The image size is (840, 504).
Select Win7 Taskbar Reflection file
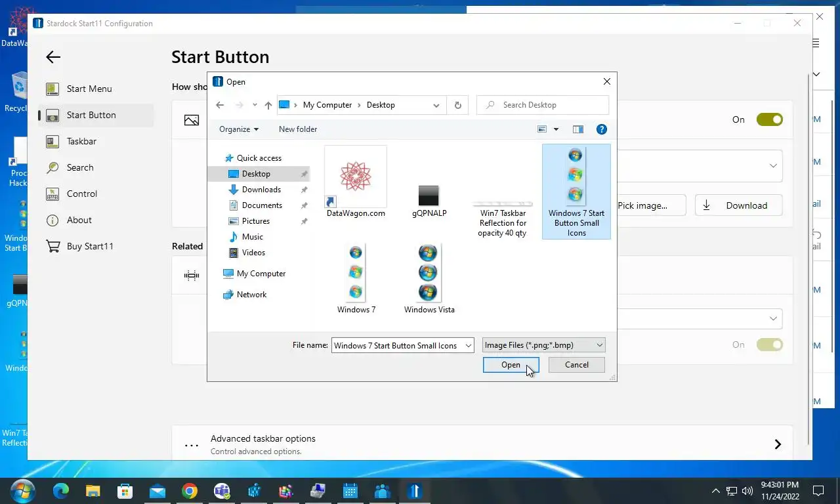[503, 219]
